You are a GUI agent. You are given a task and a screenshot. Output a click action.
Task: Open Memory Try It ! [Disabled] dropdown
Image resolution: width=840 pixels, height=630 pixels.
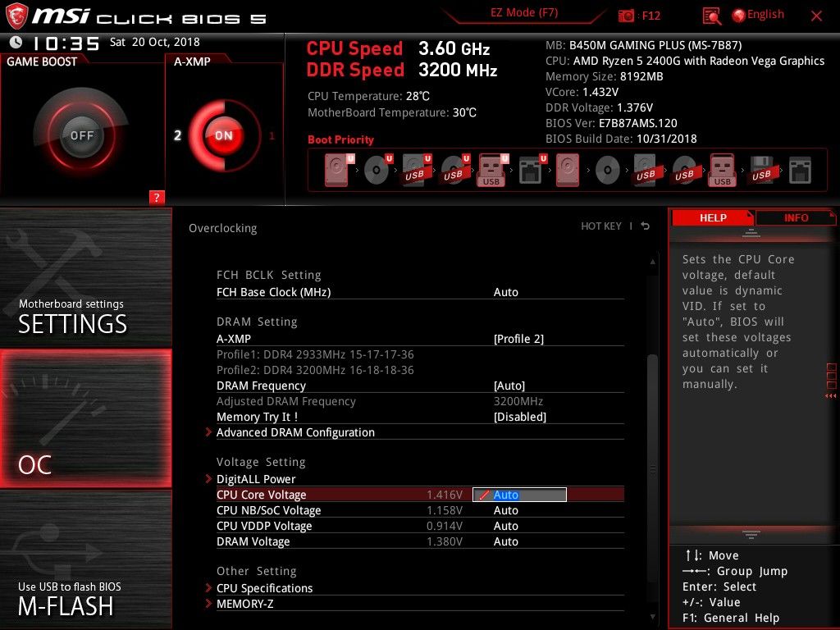519,417
